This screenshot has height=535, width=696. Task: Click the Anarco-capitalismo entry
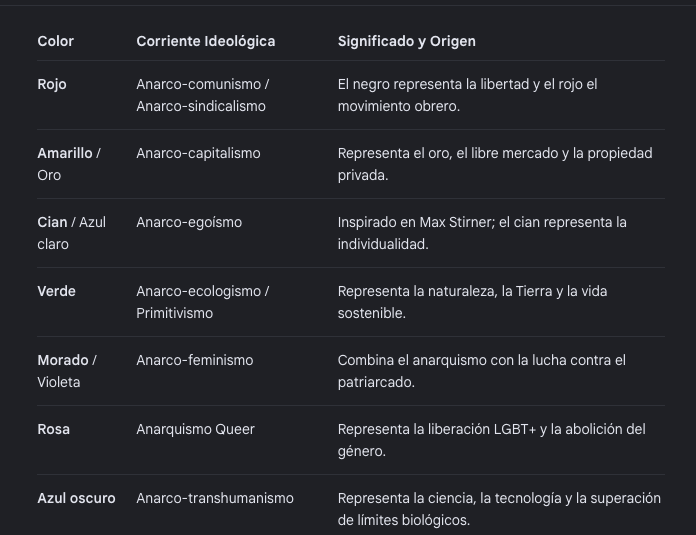198,153
